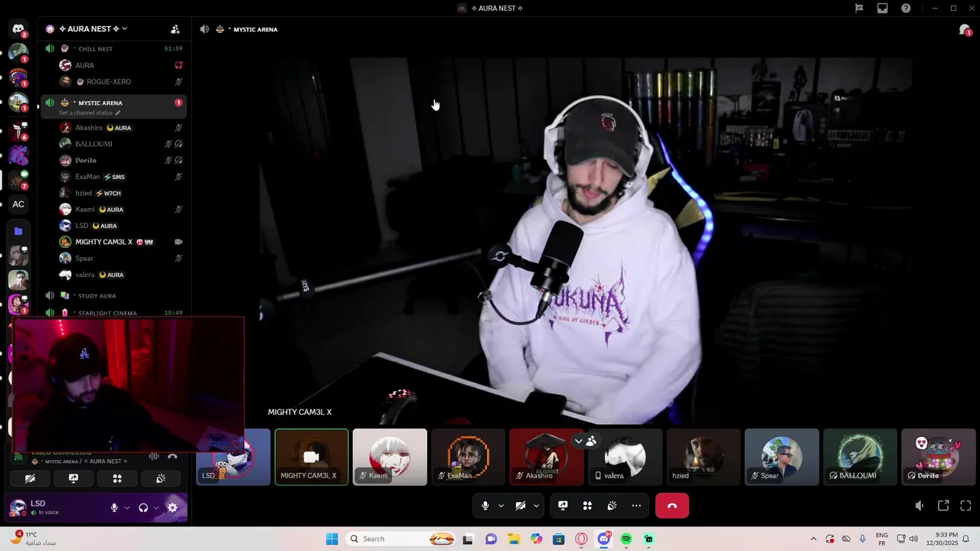980x551 pixels.
Task: Toggle microphone mute in user panel
Action: pyautogui.click(x=115, y=507)
